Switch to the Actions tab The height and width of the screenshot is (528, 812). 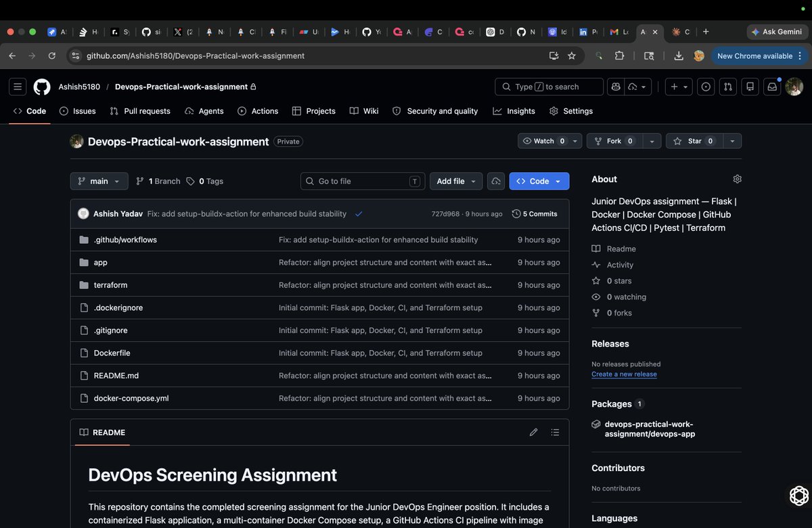point(258,111)
